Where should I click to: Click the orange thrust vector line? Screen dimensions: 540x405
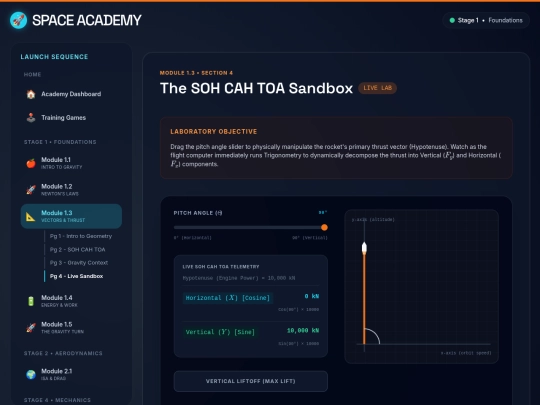(364, 299)
